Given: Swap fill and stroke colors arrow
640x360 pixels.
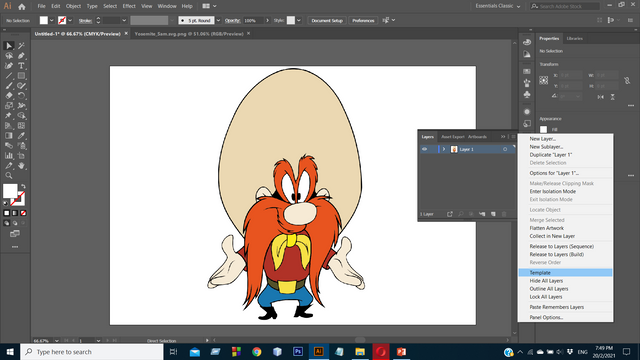Looking at the screenshot, I should [x=23, y=187].
